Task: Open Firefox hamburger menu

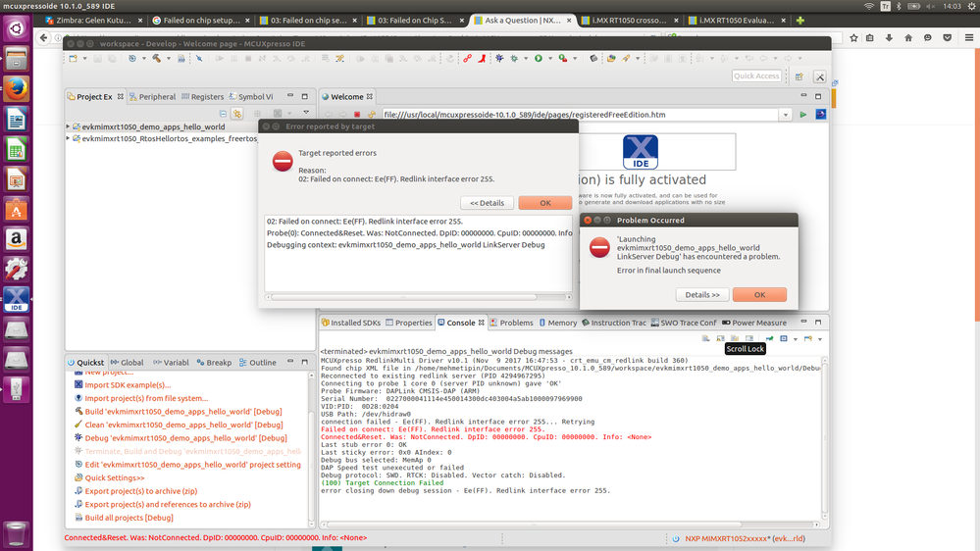Action: coord(969,37)
